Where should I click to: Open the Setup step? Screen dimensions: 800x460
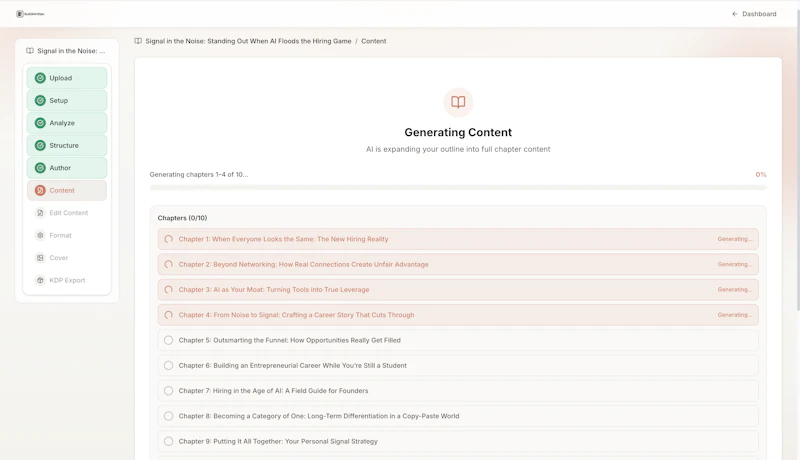coord(67,100)
